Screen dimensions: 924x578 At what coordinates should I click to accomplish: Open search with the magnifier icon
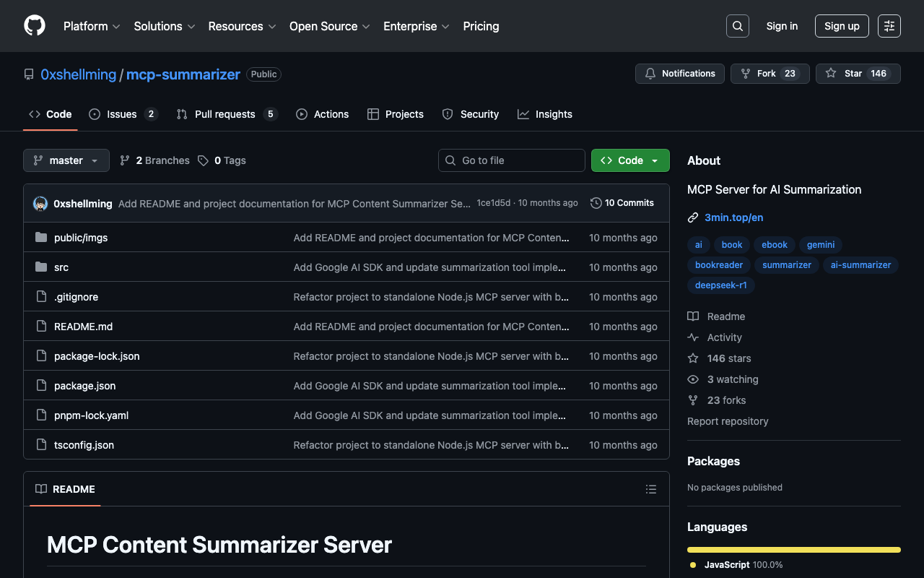pyautogui.click(x=737, y=26)
